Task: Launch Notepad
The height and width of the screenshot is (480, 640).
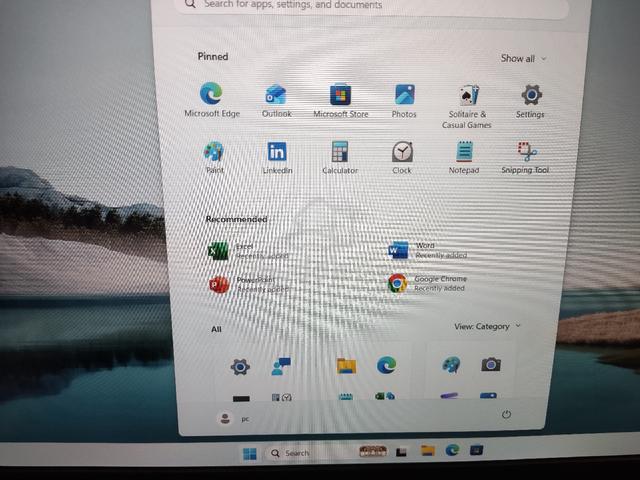Action: pyautogui.click(x=464, y=158)
